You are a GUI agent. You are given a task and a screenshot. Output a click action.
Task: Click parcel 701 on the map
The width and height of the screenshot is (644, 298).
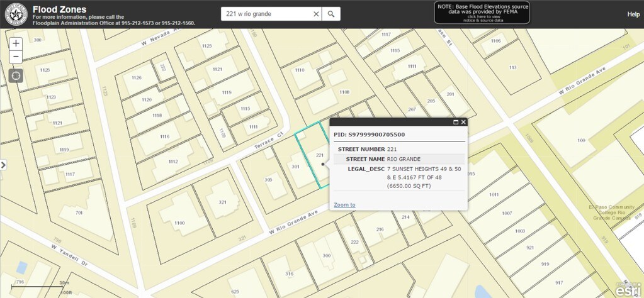coord(79,212)
